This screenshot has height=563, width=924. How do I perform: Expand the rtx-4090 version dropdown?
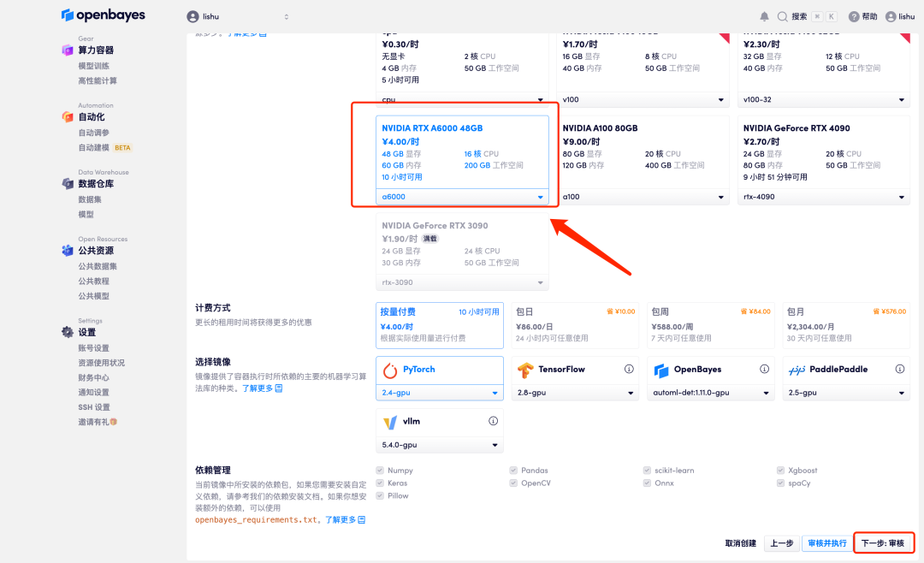coord(822,196)
